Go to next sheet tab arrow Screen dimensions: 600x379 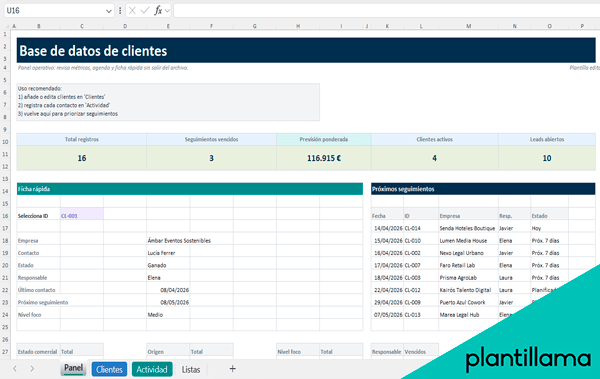pos(32,369)
